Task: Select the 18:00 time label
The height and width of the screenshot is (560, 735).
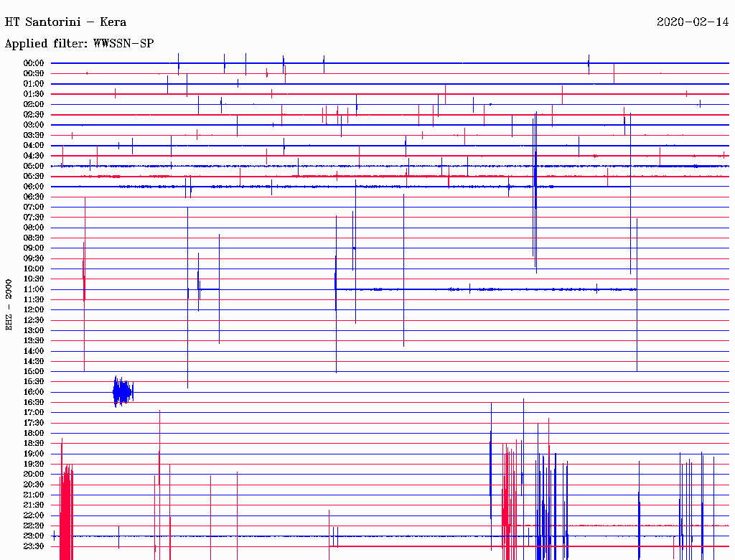Action: click(34, 433)
